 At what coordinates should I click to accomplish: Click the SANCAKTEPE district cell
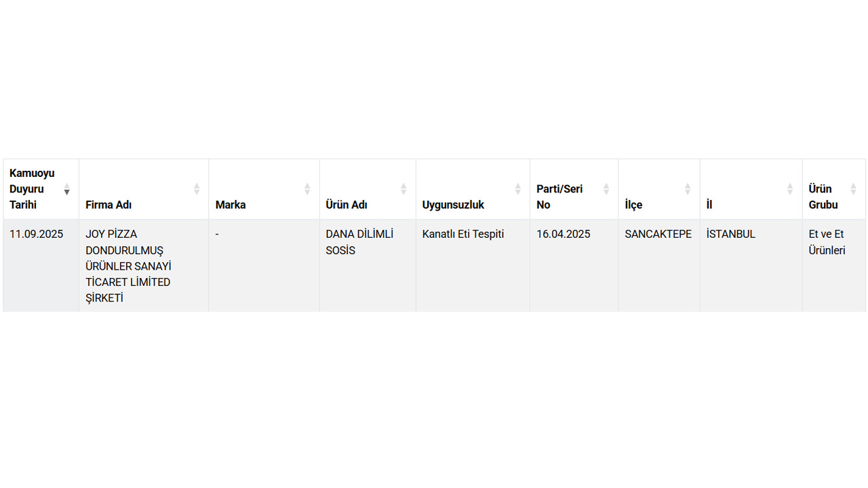658,235
